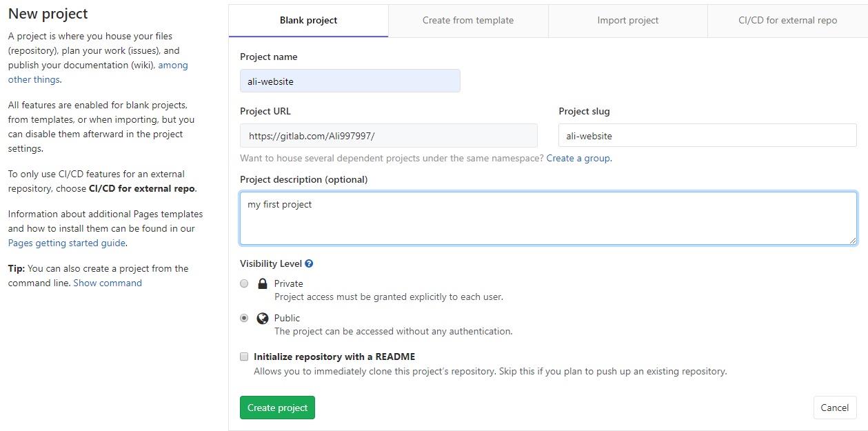
Task: Switch to the Blank project tab
Action: [x=308, y=21]
